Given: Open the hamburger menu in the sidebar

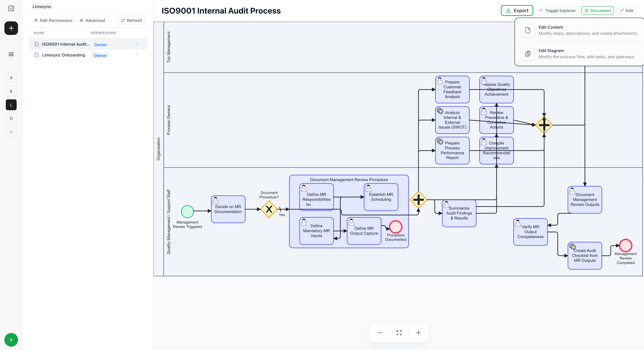Looking at the screenshot, I should (x=11, y=54).
